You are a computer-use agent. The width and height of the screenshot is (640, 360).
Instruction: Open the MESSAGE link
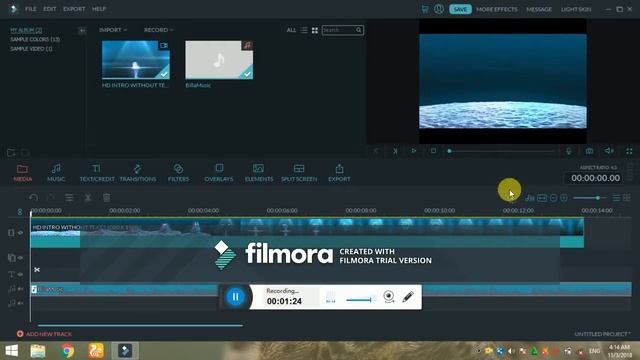click(539, 9)
